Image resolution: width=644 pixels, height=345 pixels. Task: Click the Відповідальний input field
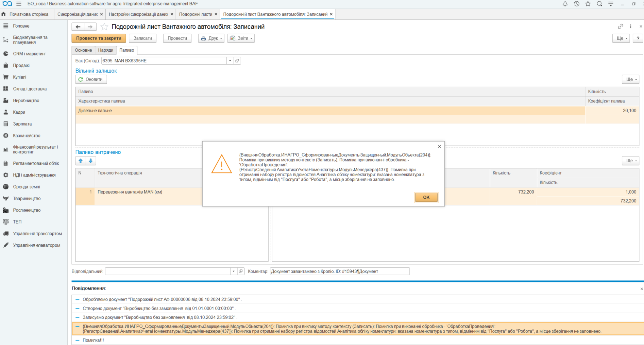tap(168, 271)
